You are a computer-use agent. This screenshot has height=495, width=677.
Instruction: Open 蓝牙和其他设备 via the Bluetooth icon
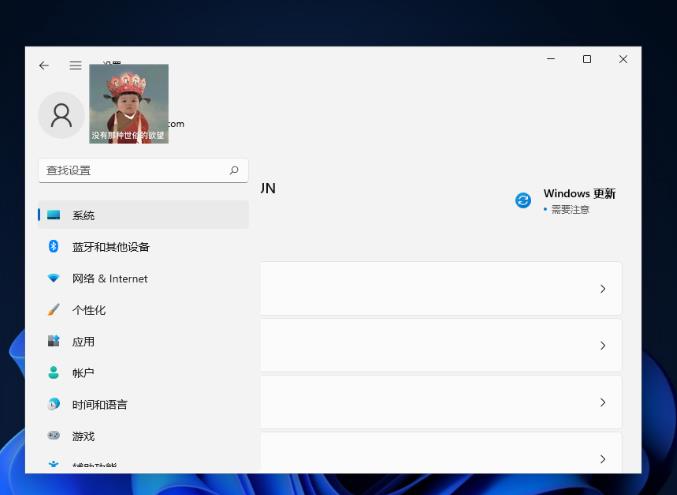(x=54, y=247)
